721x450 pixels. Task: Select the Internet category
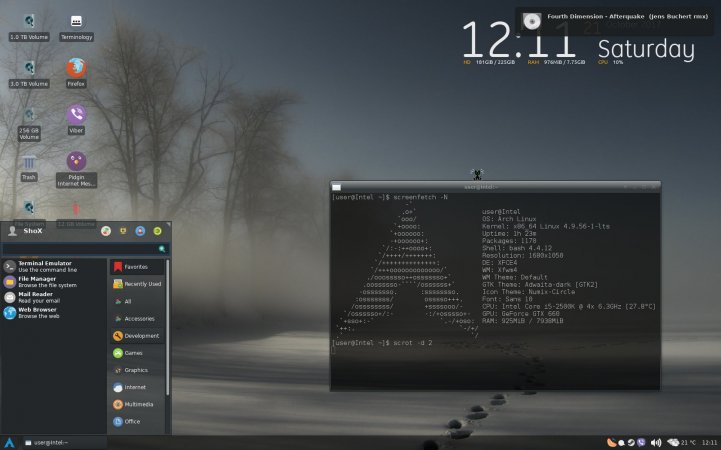(137, 387)
